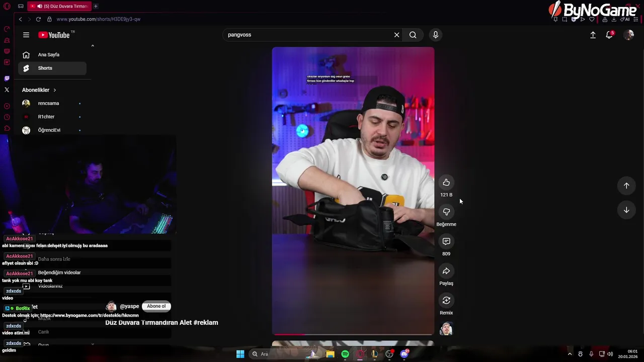Viewport: 644px width, 362px height.
Task: Click the Beğendiğim videolar sidebar entry
Action: [x=59, y=273]
